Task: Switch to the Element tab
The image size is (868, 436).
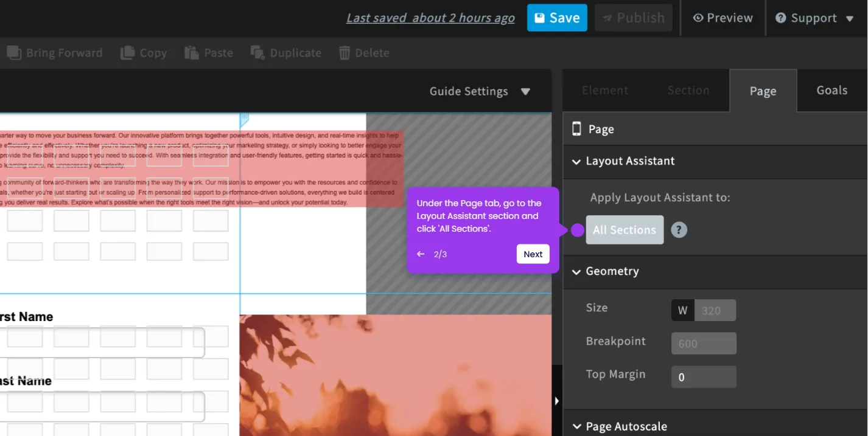Action: coord(604,90)
